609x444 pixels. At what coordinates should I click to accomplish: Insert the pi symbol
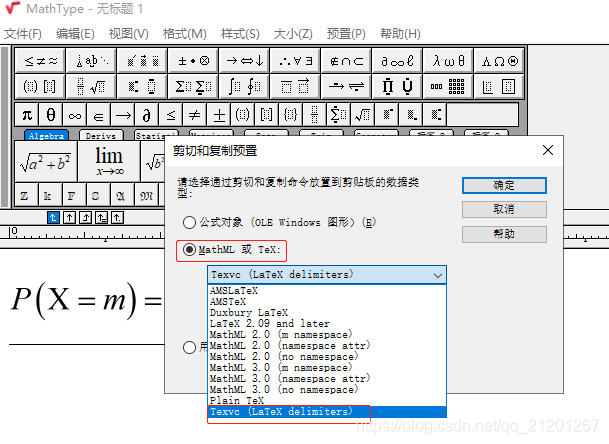coord(27,115)
